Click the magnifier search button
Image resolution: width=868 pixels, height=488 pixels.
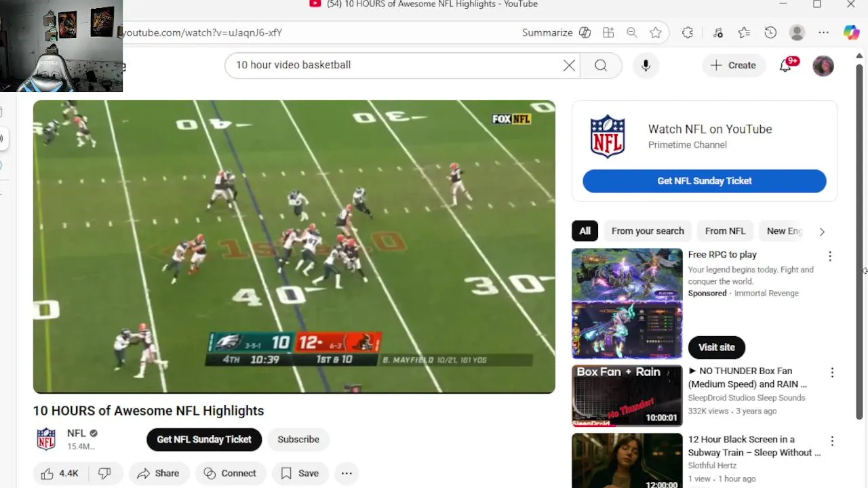tap(601, 65)
